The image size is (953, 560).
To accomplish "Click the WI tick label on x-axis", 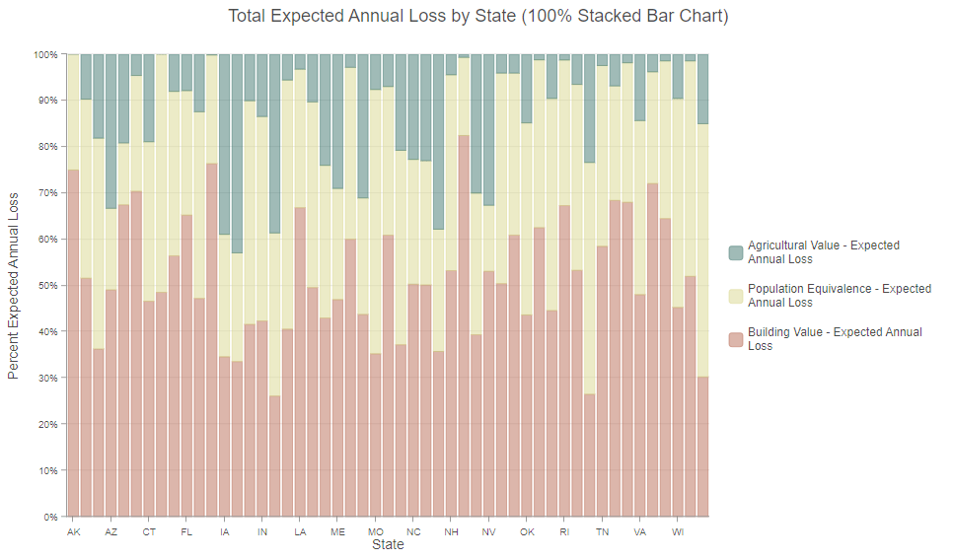I will pyautogui.click(x=678, y=532).
